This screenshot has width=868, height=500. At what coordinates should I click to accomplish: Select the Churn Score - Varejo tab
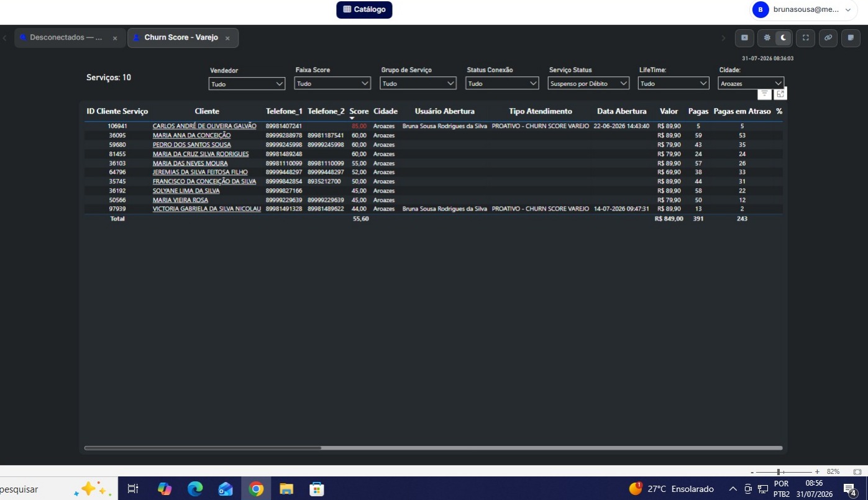181,37
